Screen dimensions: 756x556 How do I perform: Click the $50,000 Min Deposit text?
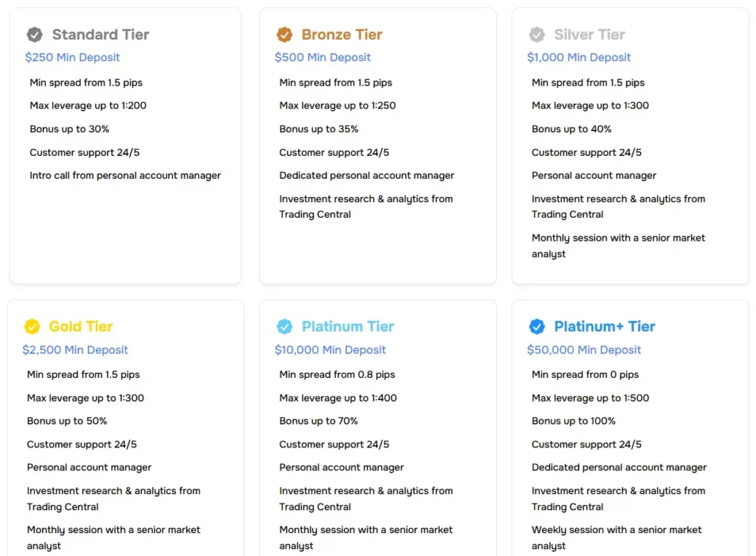tap(584, 350)
